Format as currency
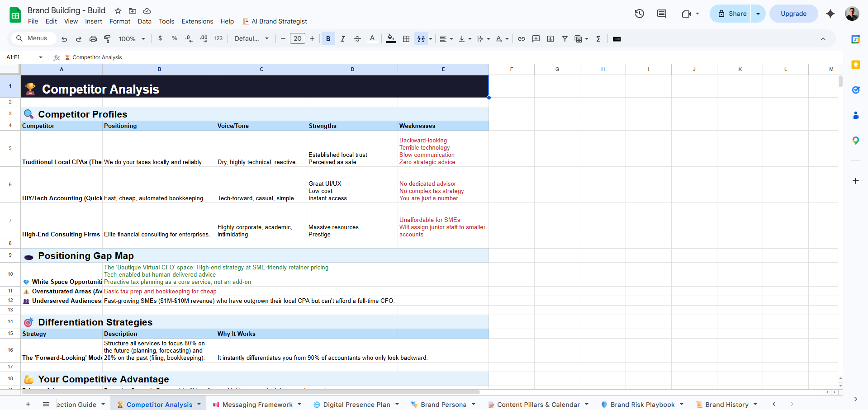Image resolution: width=868 pixels, height=410 pixels. [160, 39]
